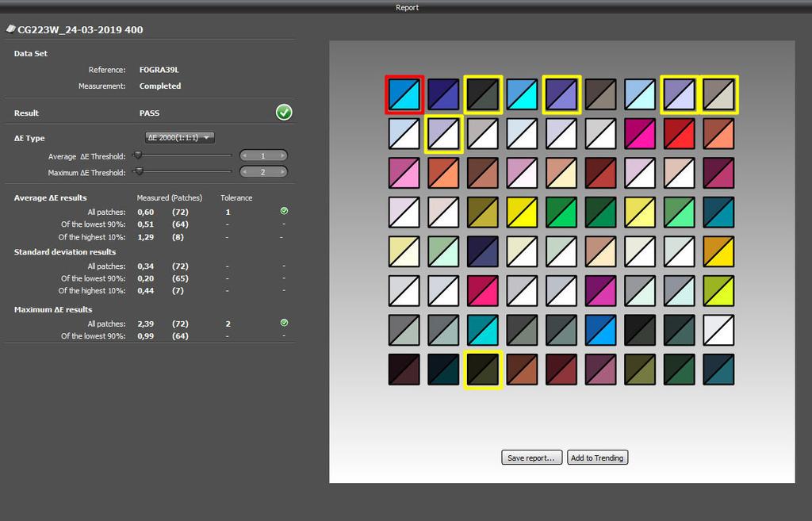Click the (8) patch count

click(x=178, y=237)
